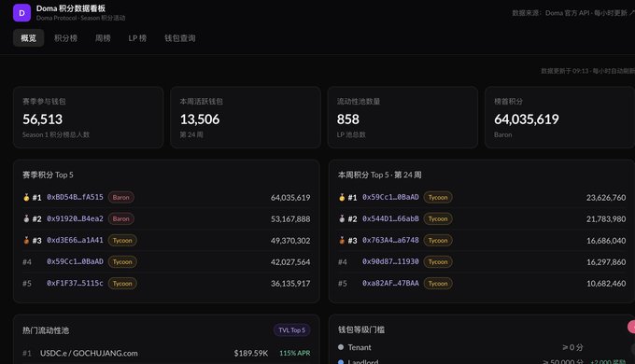Open wallet address 0x763A4…a6748
Screen dimensions: 635x364
tap(390, 240)
